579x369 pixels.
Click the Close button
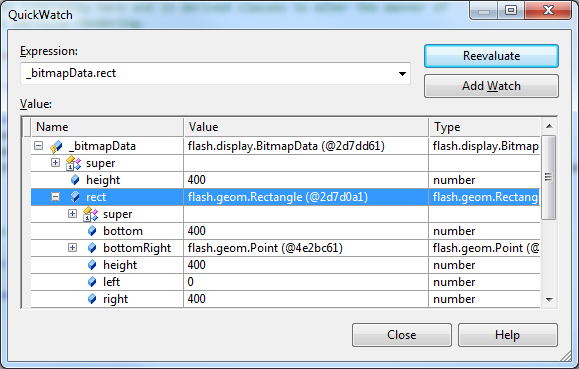401,335
